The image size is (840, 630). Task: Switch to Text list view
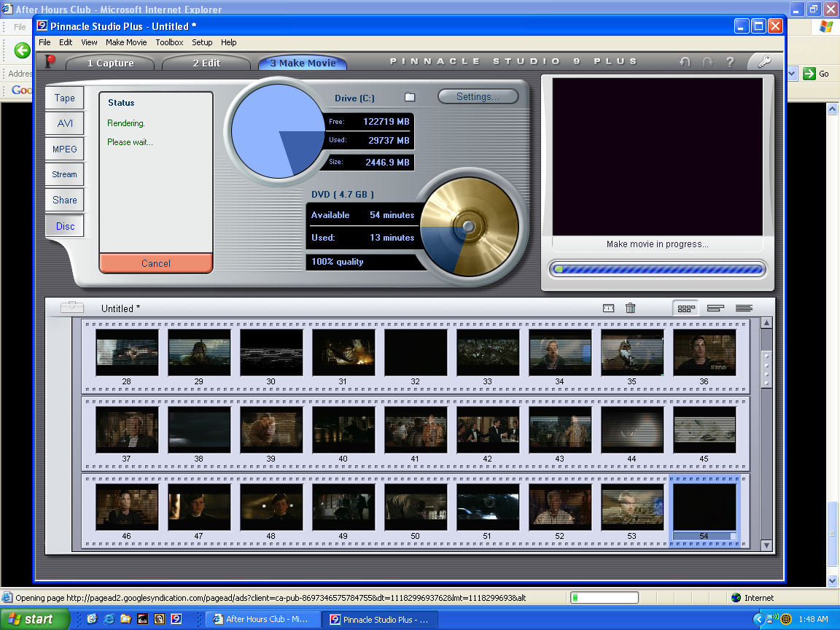tap(744, 308)
